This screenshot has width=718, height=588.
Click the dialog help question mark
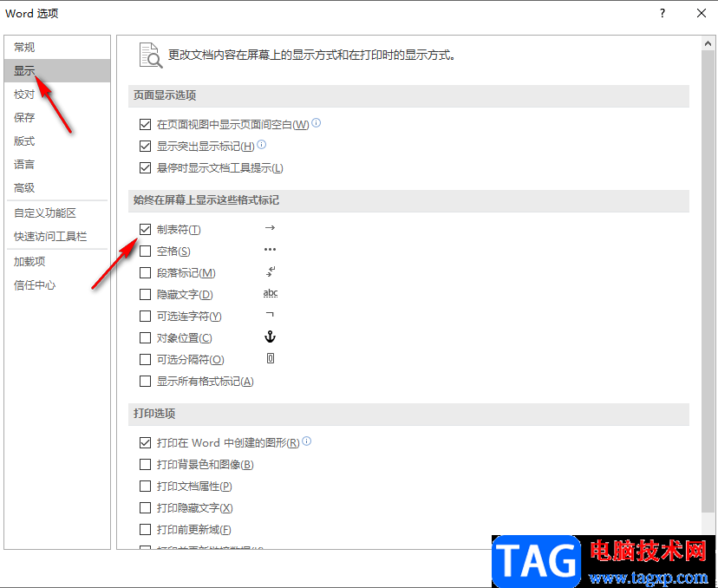point(663,13)
